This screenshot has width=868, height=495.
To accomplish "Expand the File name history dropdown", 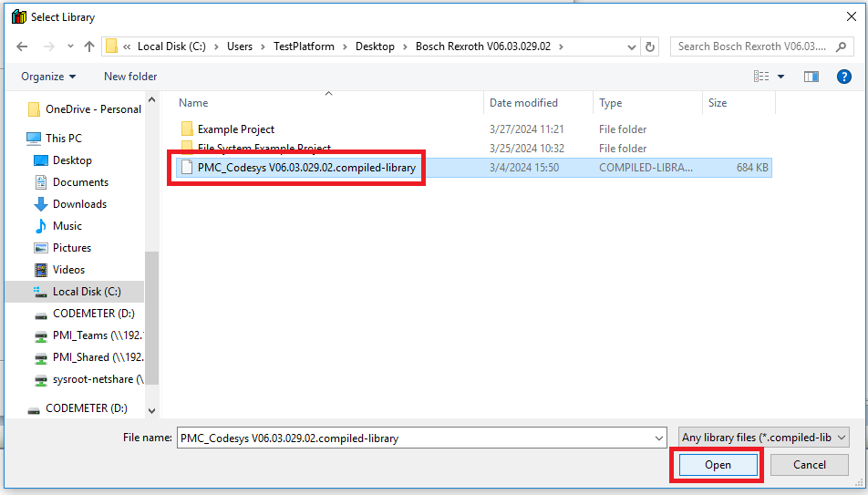I will 659,438.
